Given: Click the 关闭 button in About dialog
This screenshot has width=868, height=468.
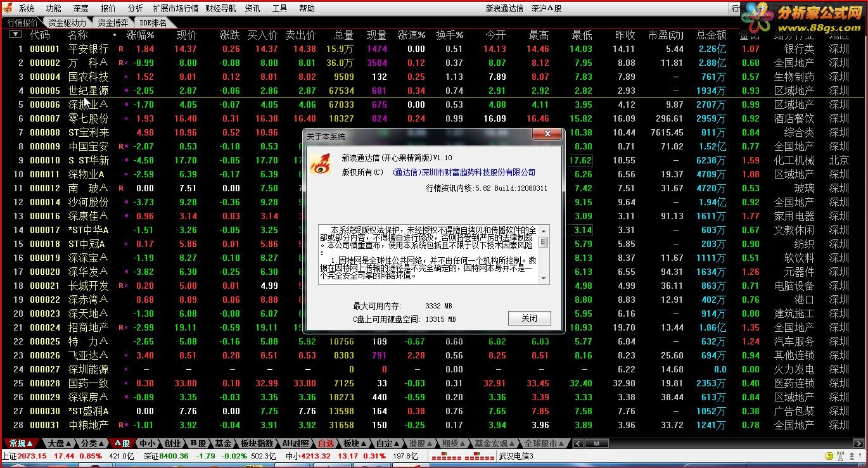Looking at the screenshot, I should 529,318.
